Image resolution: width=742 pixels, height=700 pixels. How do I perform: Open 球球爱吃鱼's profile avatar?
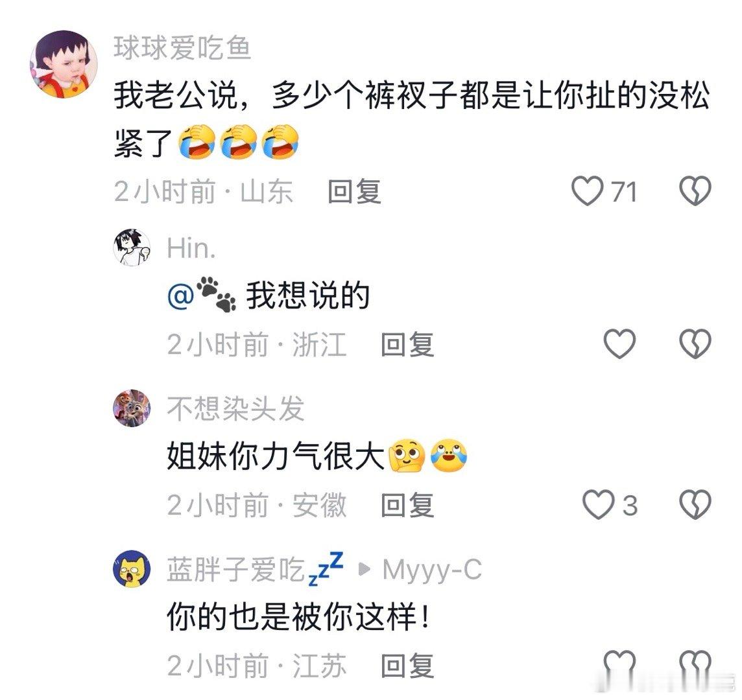tap(64, 64)
